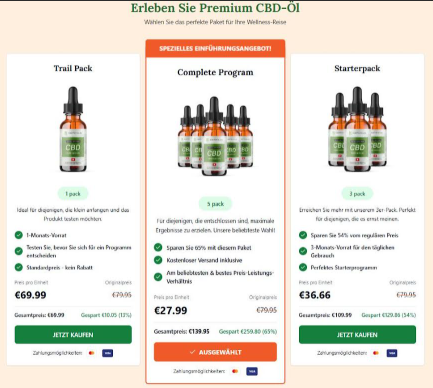Screen dimensions: 433x388
Task: Click the Spezielles Einführungsangebot orange banner
Action: (x=215, y=48)
